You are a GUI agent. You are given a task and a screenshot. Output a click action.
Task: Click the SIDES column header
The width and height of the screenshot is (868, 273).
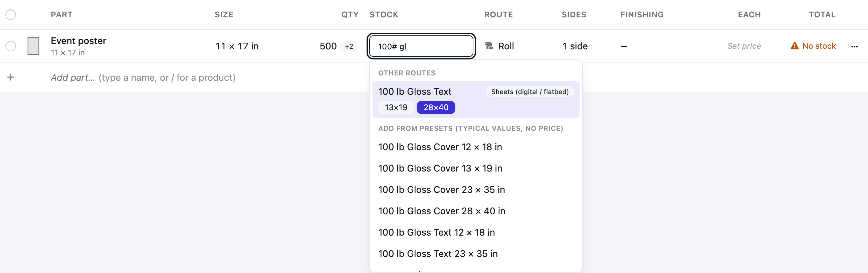click(574, 14)
